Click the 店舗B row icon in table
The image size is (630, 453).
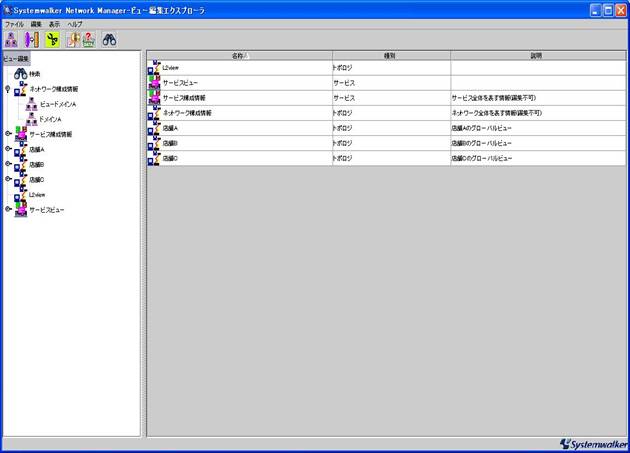pos(154,143)
